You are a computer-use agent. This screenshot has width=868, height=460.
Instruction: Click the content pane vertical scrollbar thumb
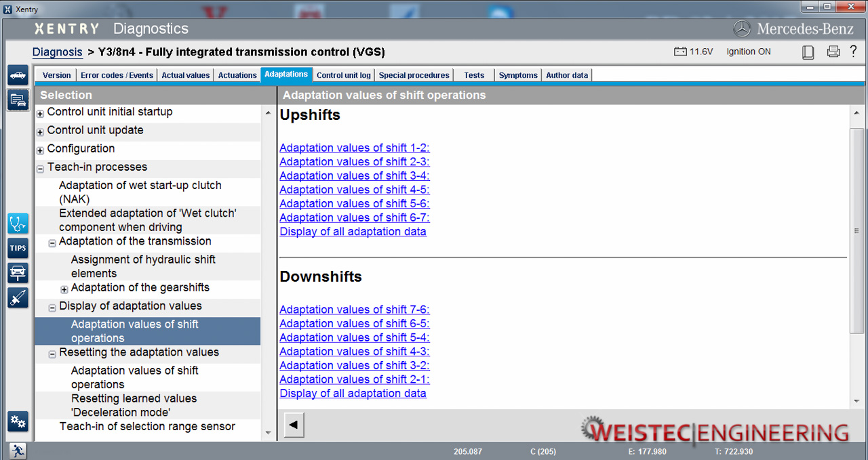(x=856, y=230)
